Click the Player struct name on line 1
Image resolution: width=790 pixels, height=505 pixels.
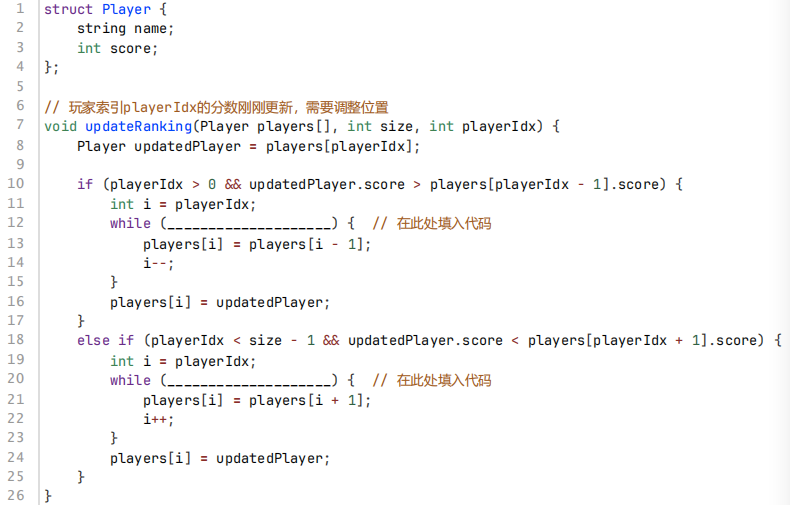click(126, 10)
